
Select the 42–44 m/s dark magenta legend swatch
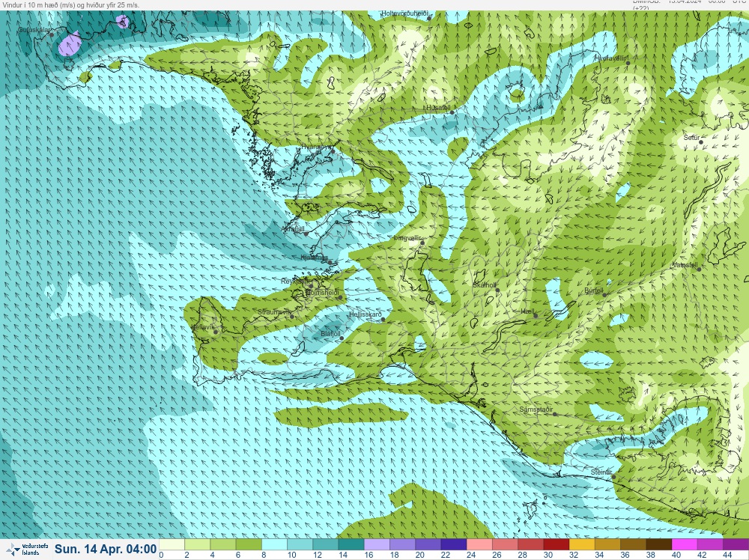711,545
